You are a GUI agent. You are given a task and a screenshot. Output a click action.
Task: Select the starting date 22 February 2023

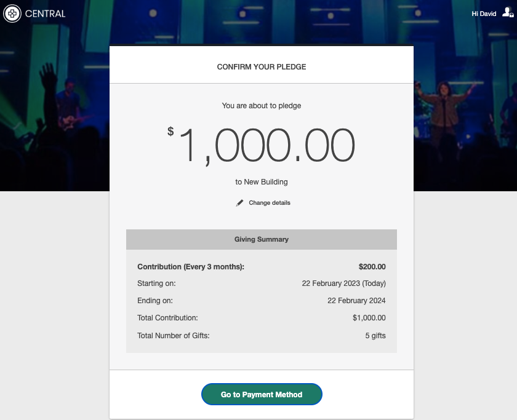[343, 283]
